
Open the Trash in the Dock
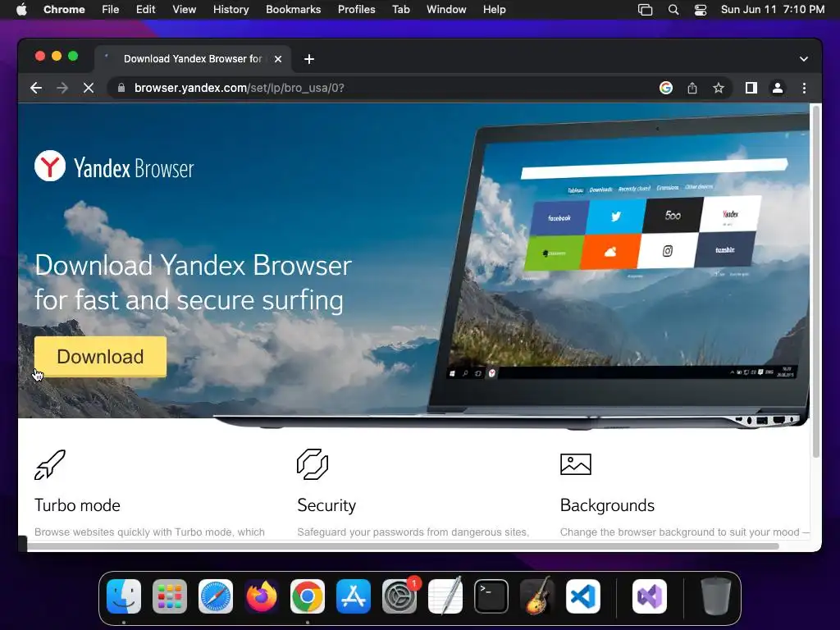(715, 596)
